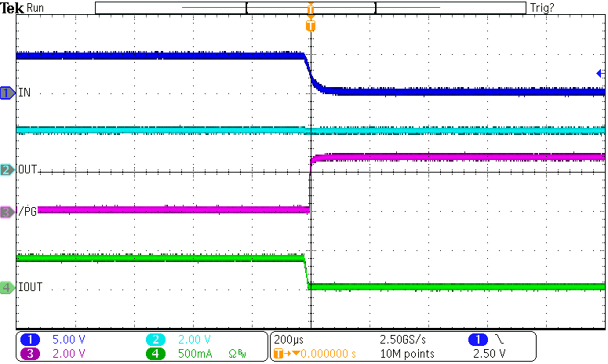The width and height of the screenshot is (608, 364).
Task: Click the 200µs timebase readout
Action: tap(289, 340)
